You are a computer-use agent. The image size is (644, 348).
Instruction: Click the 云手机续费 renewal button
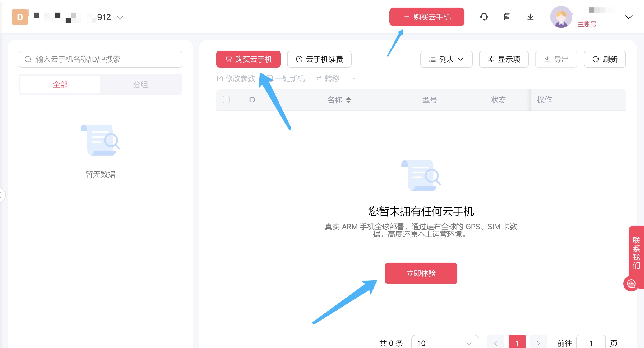point(319,59)
